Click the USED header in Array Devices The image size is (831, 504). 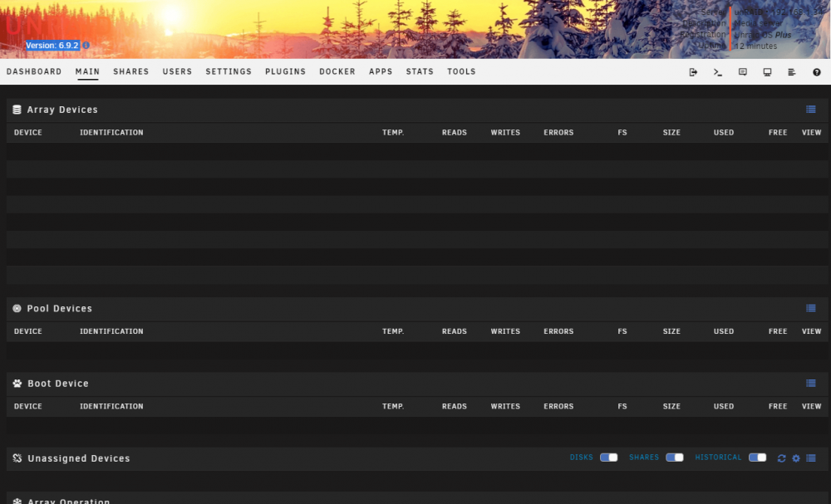click(724, 132)
